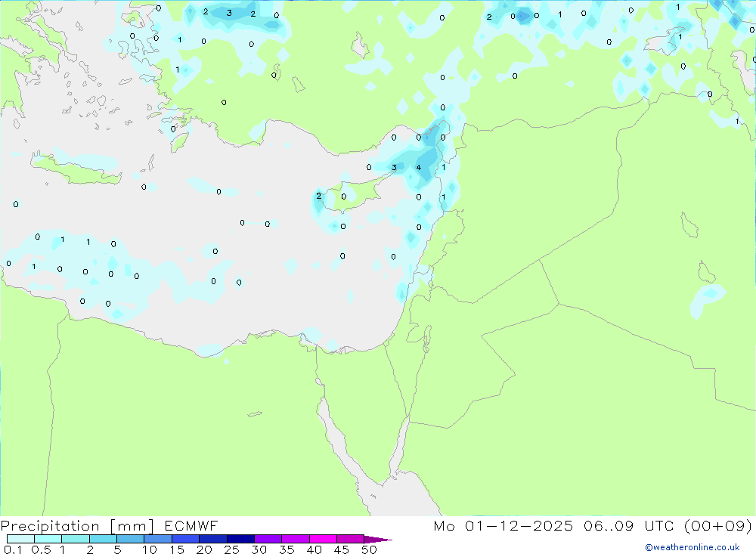Choose the 10–15 mm legend color box

click(x=158, y=539)
